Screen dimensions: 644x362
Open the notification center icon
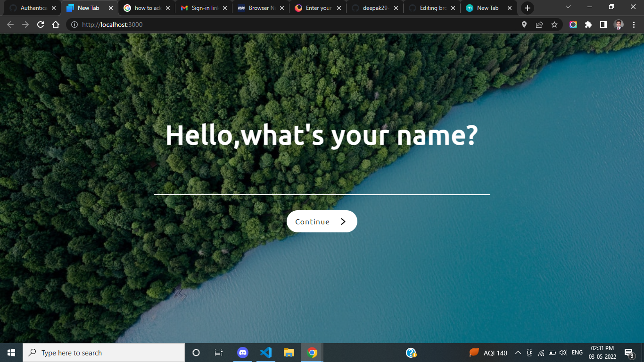pos(629,353)
